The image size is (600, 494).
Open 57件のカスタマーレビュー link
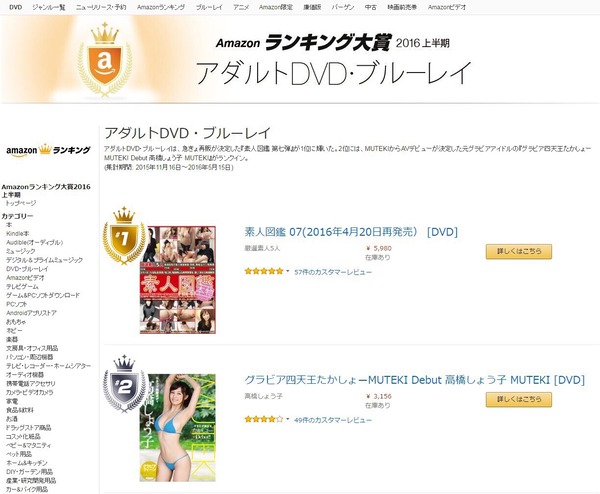333,272
